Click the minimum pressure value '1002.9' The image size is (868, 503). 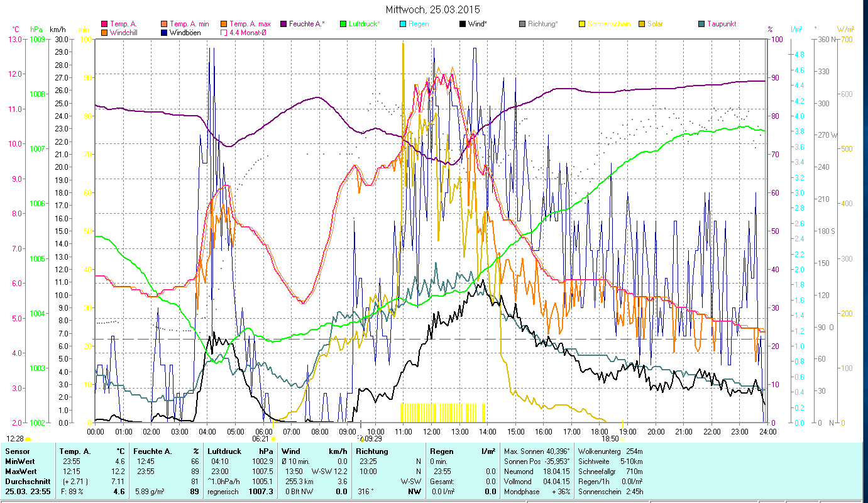coord(262,462)
